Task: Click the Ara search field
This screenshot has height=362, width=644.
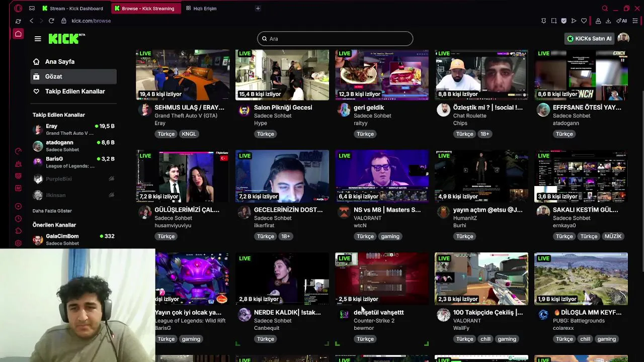Action: pos(335,39)
